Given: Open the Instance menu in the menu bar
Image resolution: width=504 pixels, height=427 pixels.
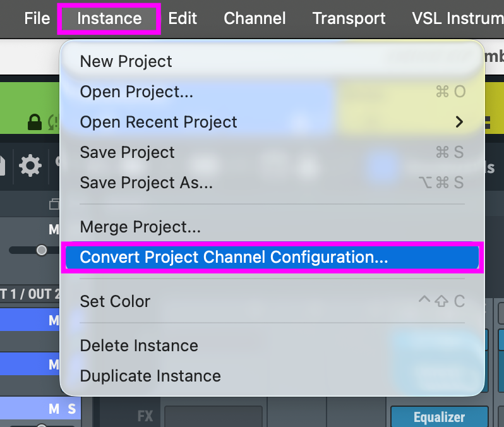Looking at the screenshot, I should point(109,18).
